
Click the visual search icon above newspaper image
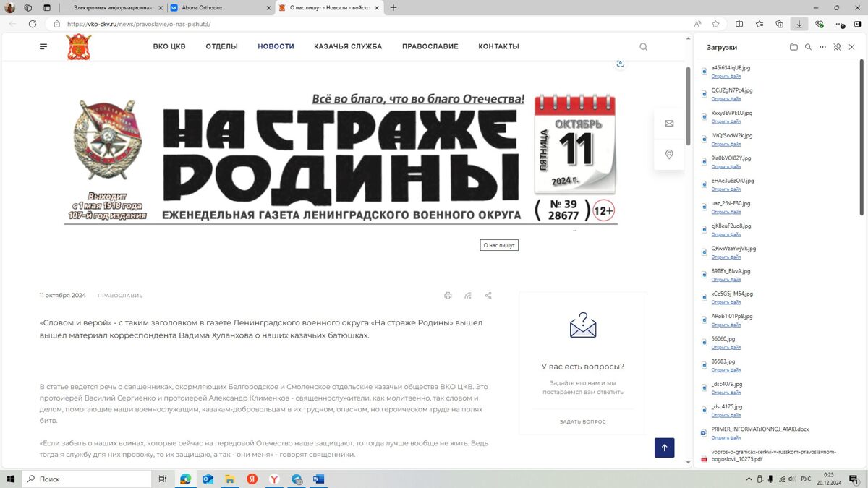coord(620,64)
